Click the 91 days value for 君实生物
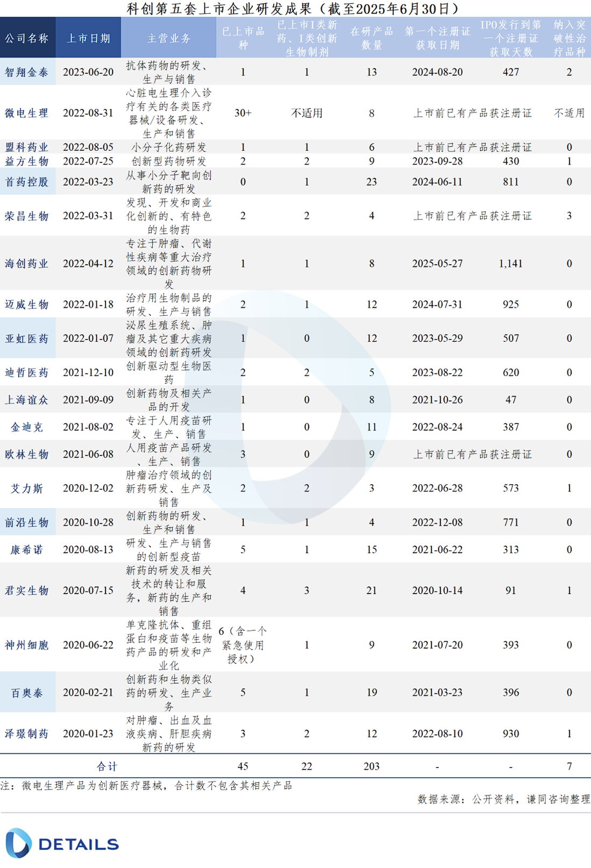The image size is (591, 868). tap(511, 590)
